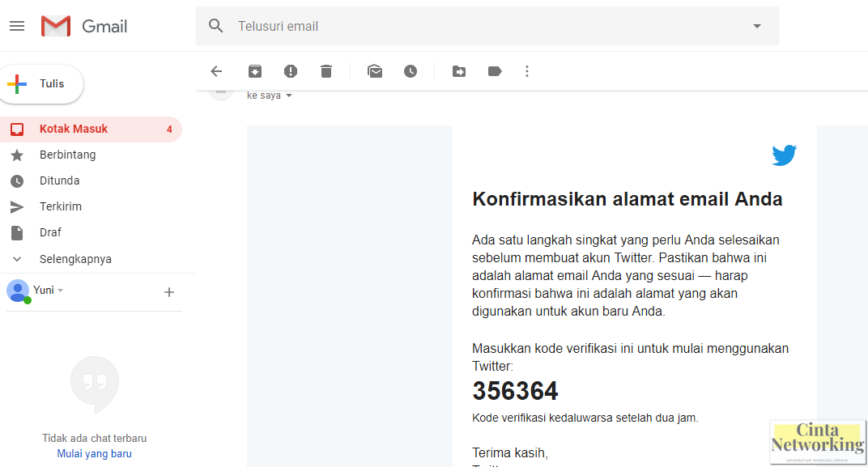Click the Gmail logo

pyautogui.click(x=84, y=26)
